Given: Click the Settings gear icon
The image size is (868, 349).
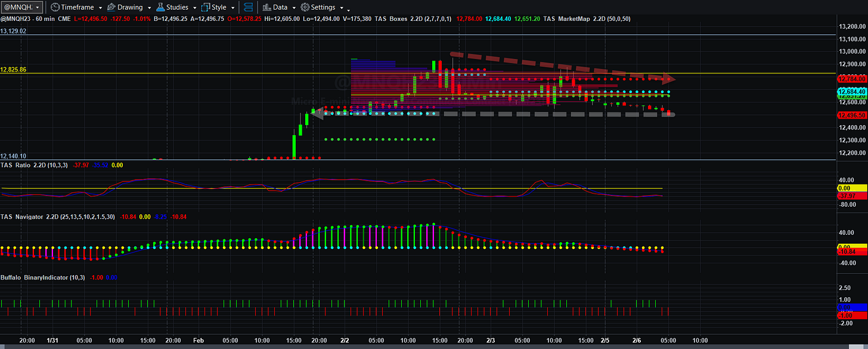Looking at the screenshot, I should [305, 7].
